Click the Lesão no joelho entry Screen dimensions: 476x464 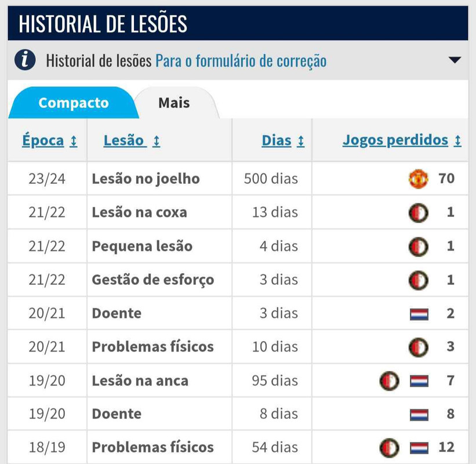(x=146, y=179)
